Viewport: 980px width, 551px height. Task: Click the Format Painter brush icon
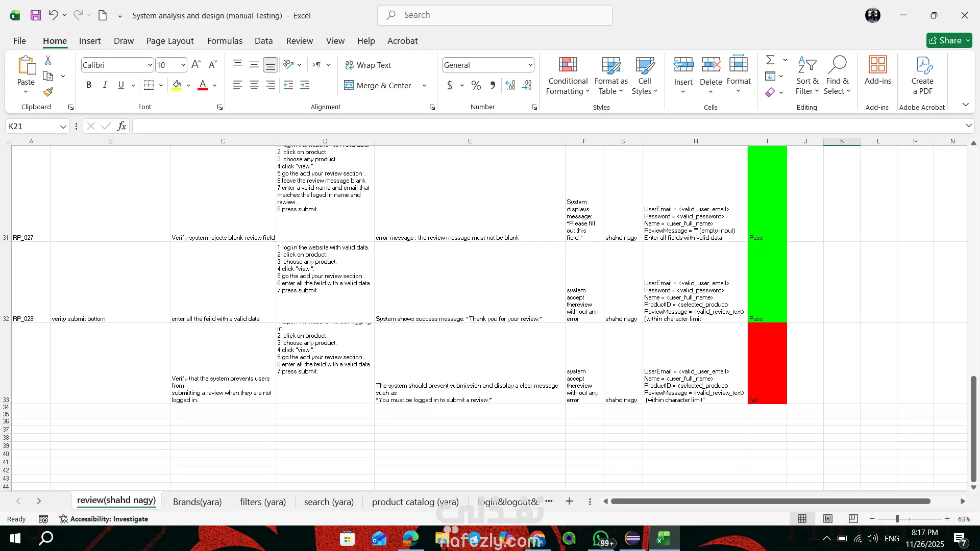pos(48,92)
